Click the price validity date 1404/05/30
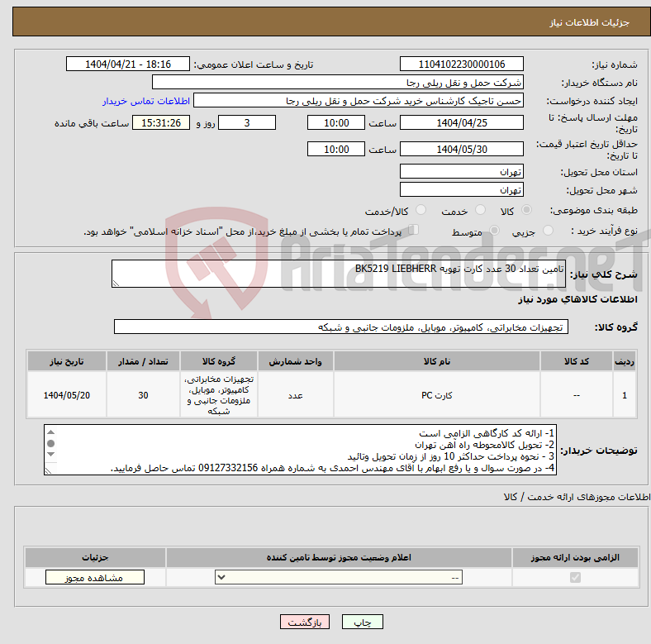Image resolution: width=651 pixels, height=644 pixels. [461, 149]
